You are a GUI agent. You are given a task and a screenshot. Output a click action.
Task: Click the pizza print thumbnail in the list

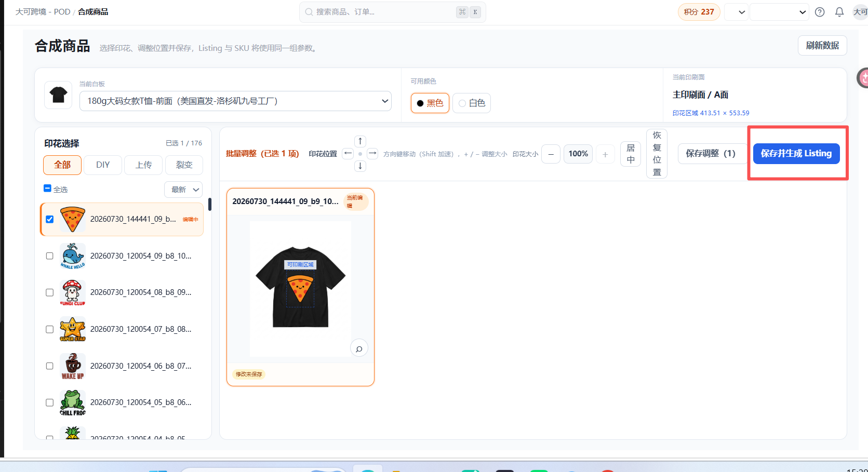click(x=73, y=219)
